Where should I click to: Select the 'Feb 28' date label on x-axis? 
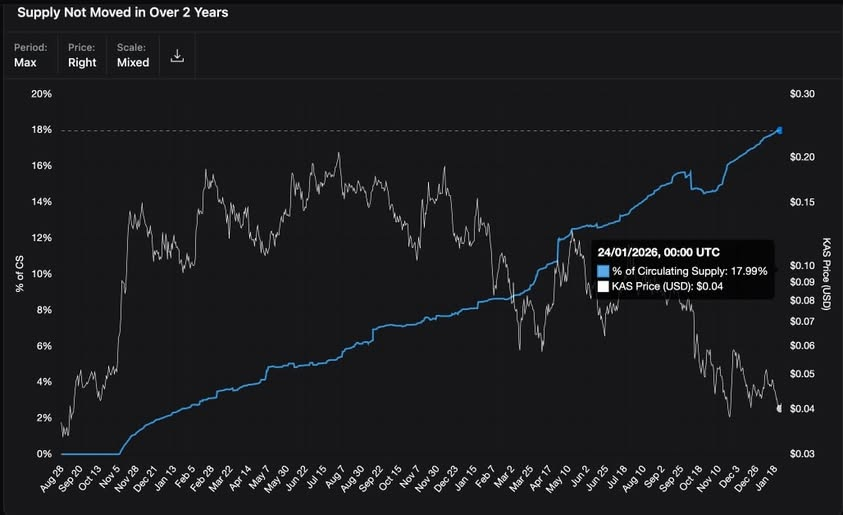202,478
